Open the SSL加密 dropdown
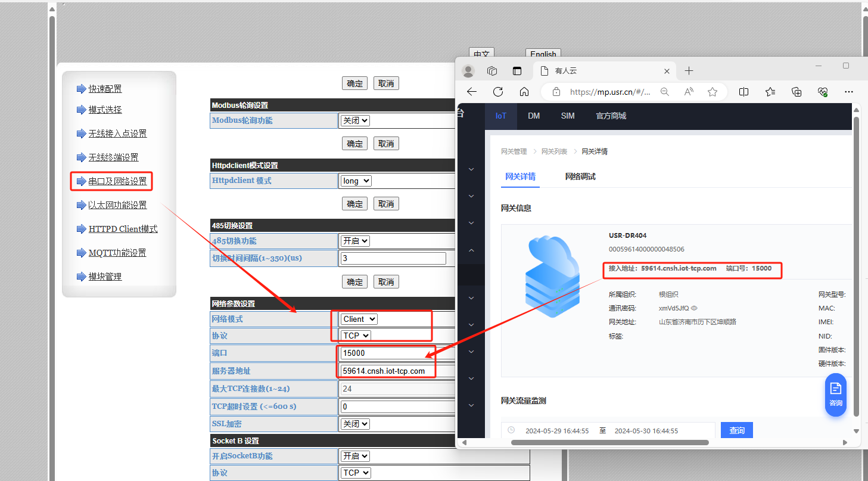 tap(355, 424)
